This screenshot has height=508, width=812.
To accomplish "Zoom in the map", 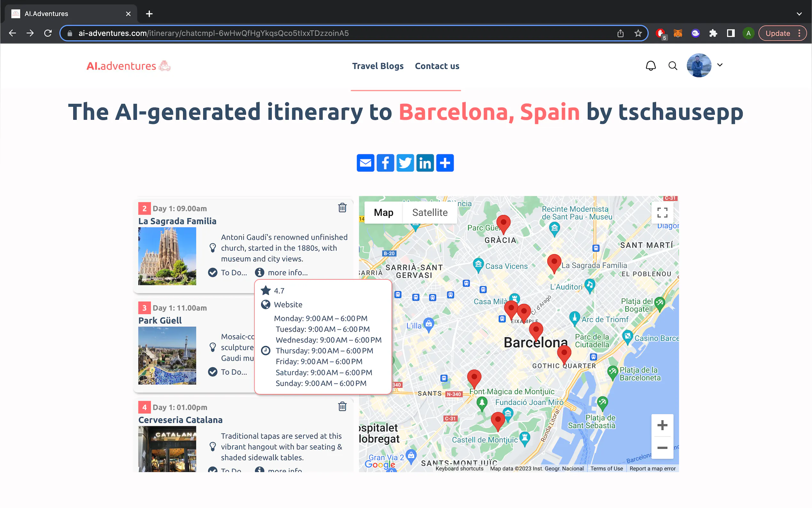I will (662, 425).
